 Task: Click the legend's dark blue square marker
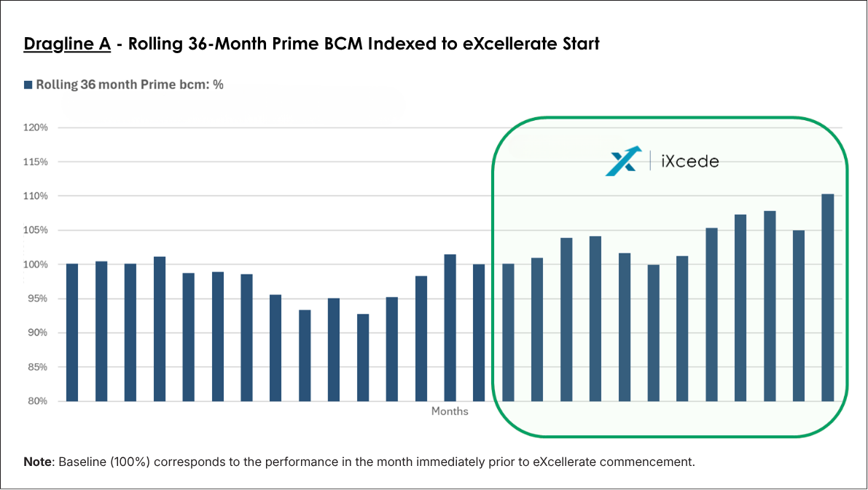click(28, 84)
